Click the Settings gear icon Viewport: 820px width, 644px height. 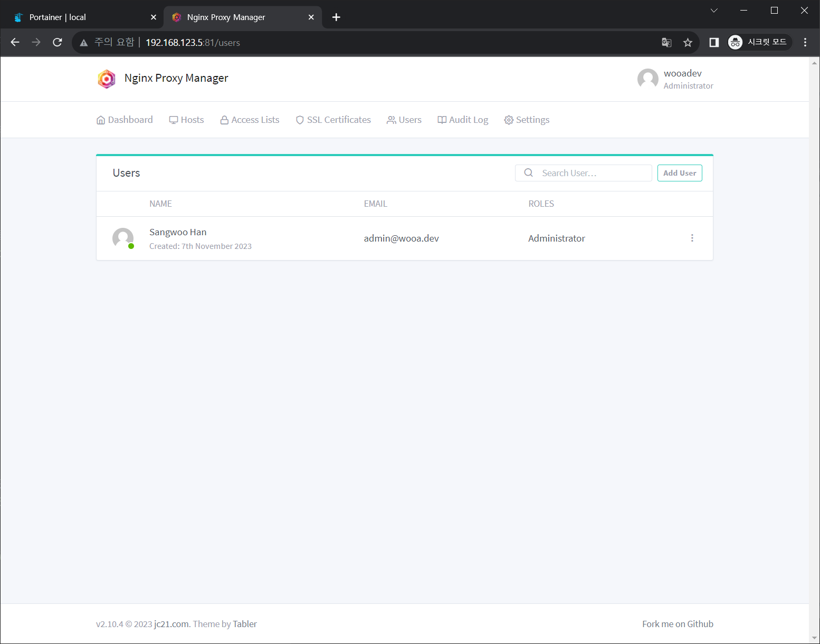click(x=509, y=120)
